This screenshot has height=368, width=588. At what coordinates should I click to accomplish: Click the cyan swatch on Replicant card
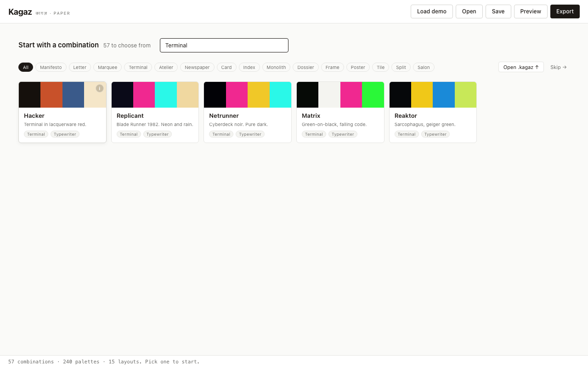pyautogui.click(x=166, y=95)
